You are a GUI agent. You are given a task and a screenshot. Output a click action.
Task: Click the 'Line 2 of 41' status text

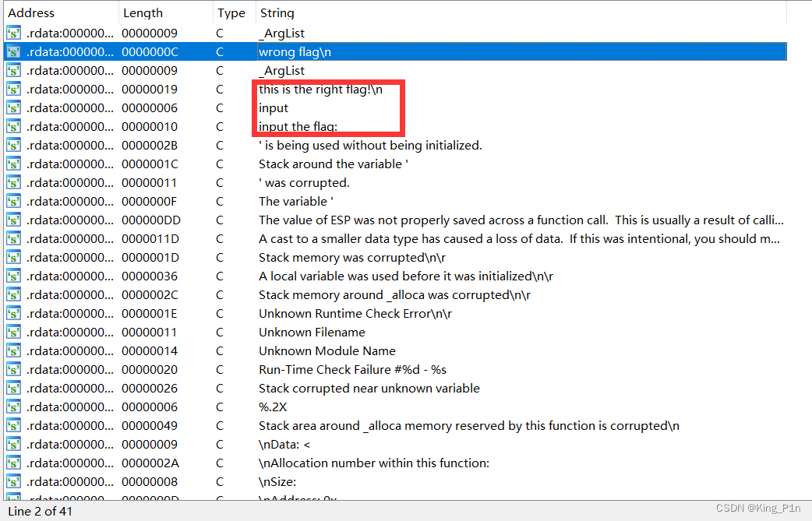point(40,511)
